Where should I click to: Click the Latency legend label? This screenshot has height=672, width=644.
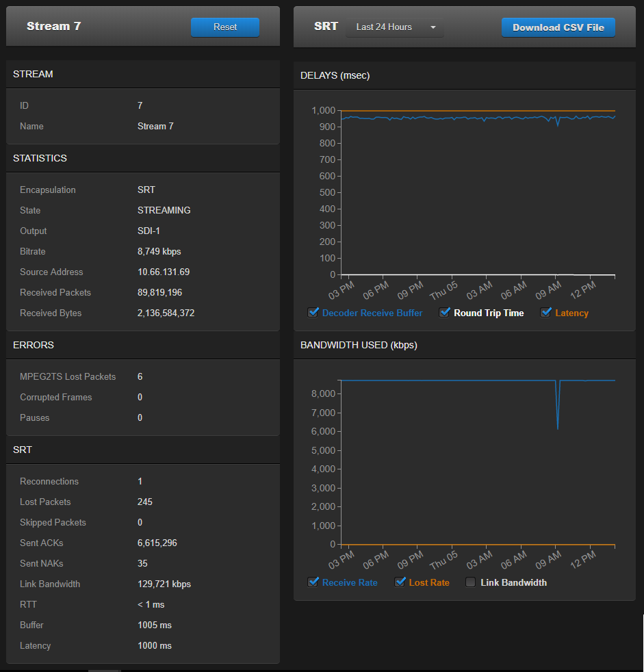click(x=571, y=313)
